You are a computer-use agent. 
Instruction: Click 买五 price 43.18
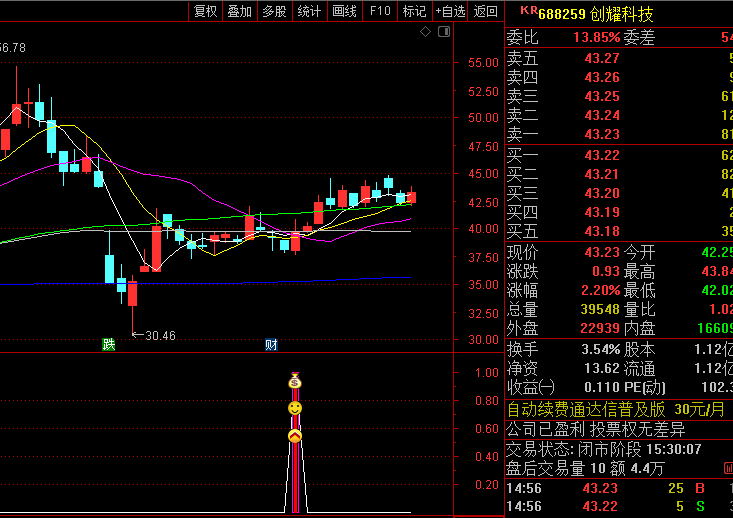[x=602, y=231]
